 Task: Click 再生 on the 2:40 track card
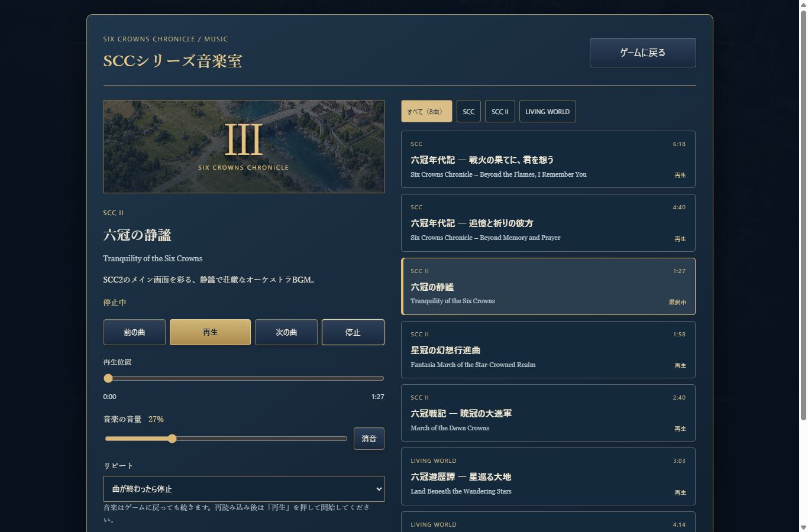coord(680,429)
